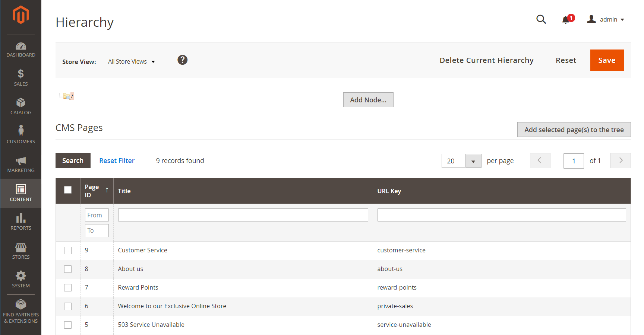Viewport: 644px width, 335px height.
Task: Focus the URL Key filter field
Action: click(x=502, y=215)
